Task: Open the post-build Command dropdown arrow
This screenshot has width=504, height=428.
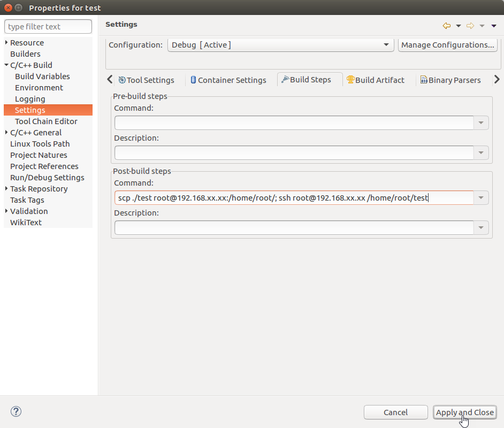Action: [x=481, y=197]
